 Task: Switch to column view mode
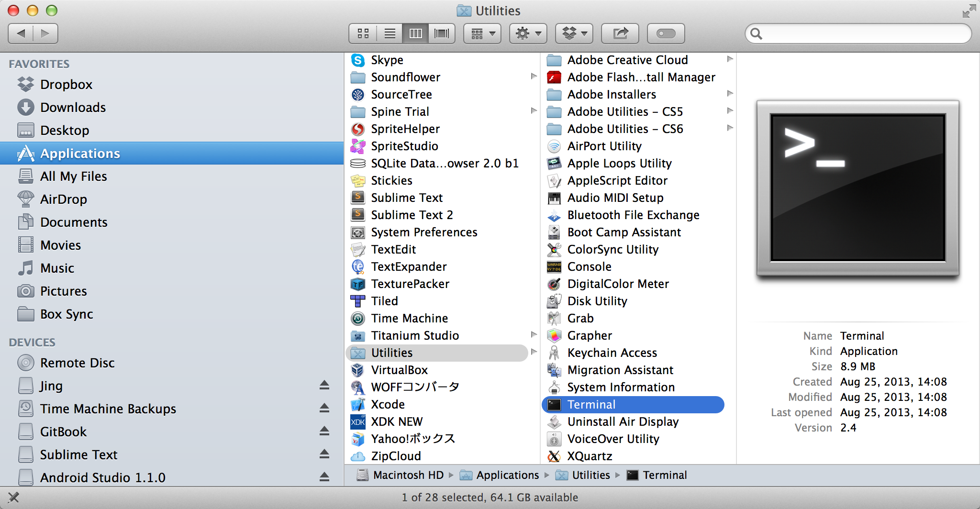coord(415,33)
